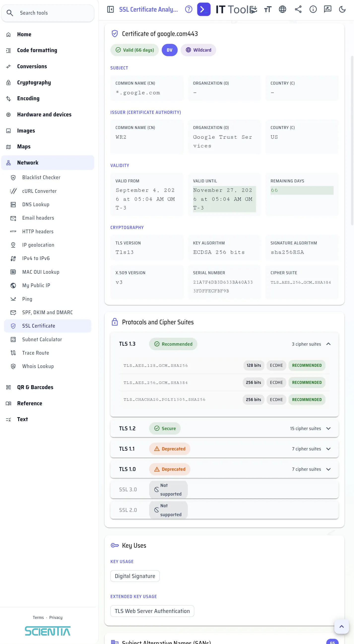
Task: Click the certificate shield icon
Action: click(x=115, y=34)
